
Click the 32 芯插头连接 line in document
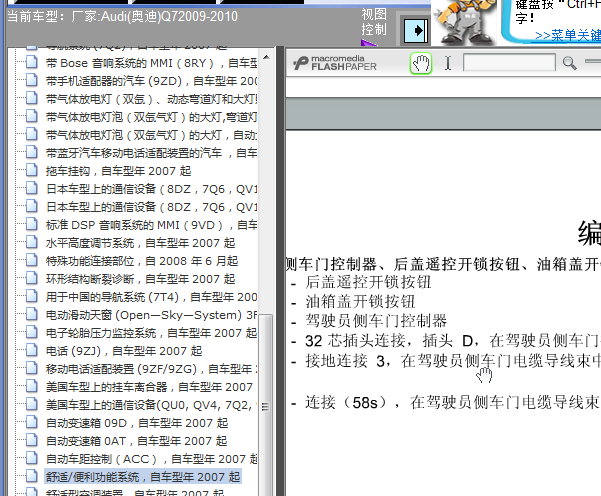point(452,340)
